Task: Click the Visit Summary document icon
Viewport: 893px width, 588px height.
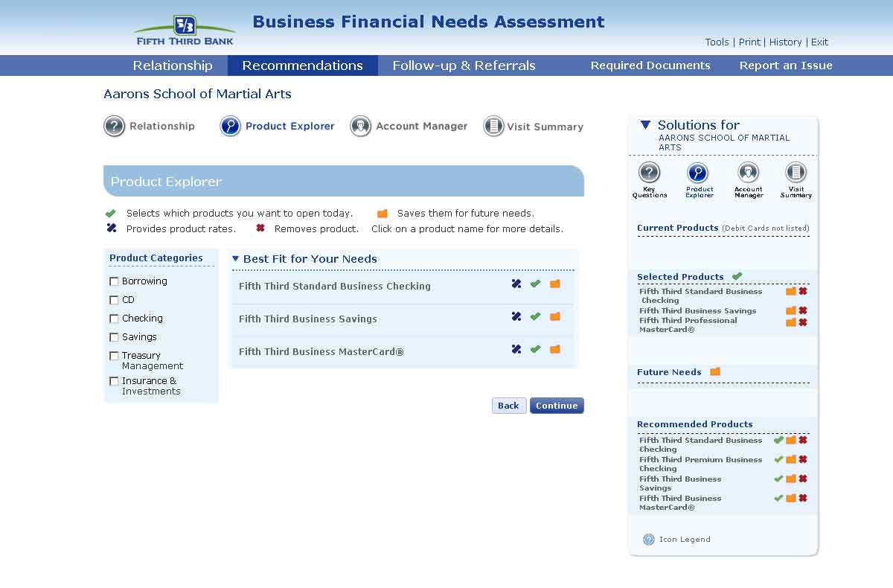Action: (x=493, y=127)
